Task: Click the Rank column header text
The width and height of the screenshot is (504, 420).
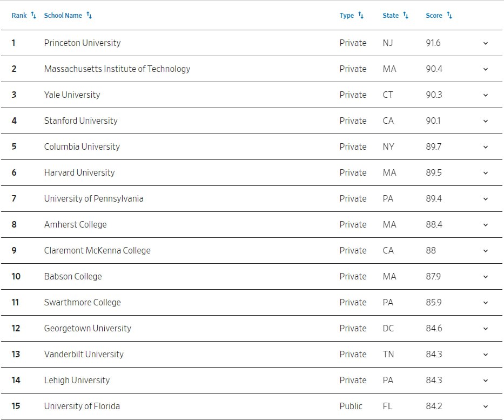Action: pyautogui.click(x=19, y=16)
